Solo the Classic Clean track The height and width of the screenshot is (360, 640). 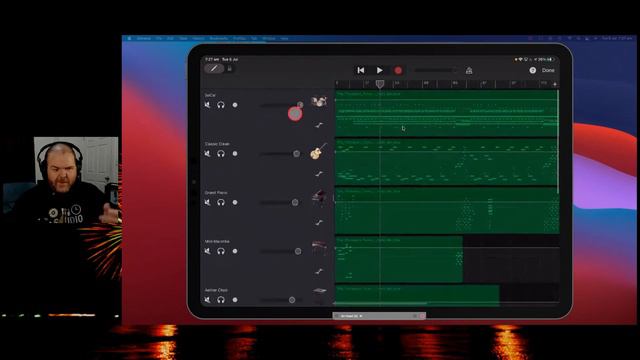click(x=221, y=153)
